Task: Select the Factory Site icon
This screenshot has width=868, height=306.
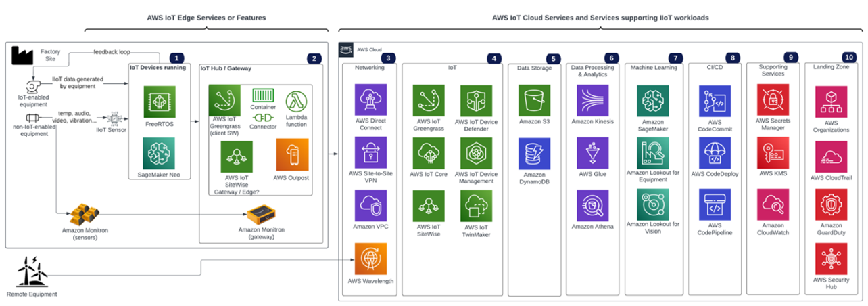Action: [22, 56]
